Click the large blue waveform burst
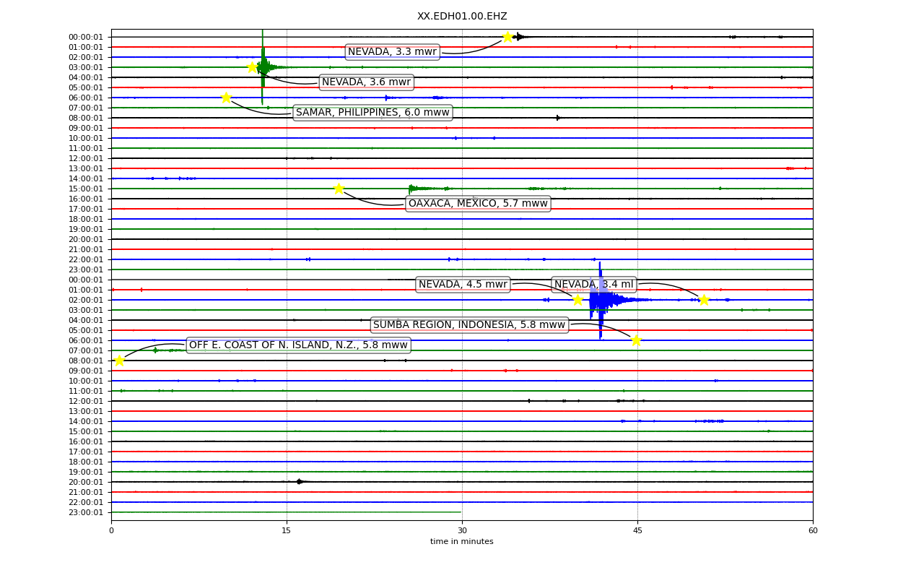The image size is (924, 578). pos(603,299)
